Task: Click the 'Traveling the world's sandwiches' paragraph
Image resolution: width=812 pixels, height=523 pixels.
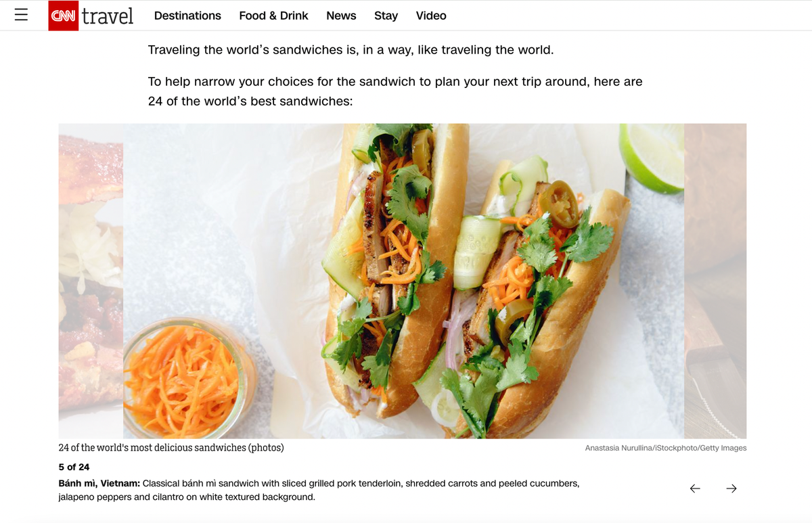Action: (x=351, y=50)
